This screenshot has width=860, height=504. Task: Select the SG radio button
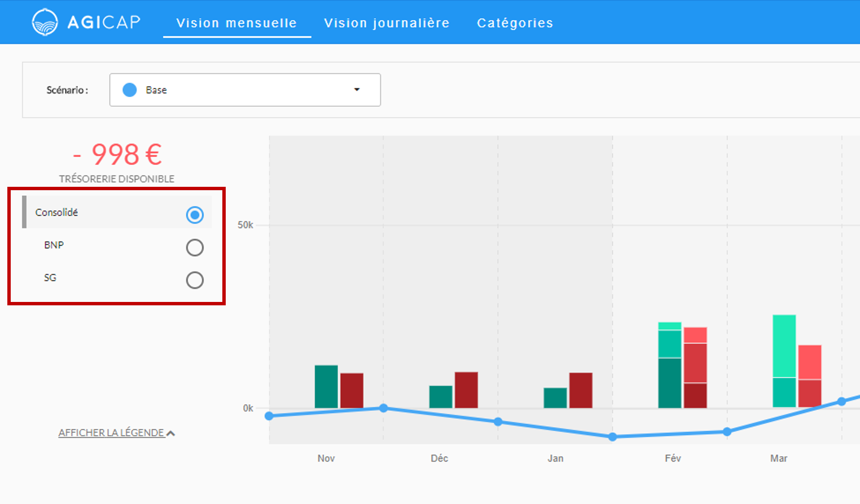click(195, 280)
